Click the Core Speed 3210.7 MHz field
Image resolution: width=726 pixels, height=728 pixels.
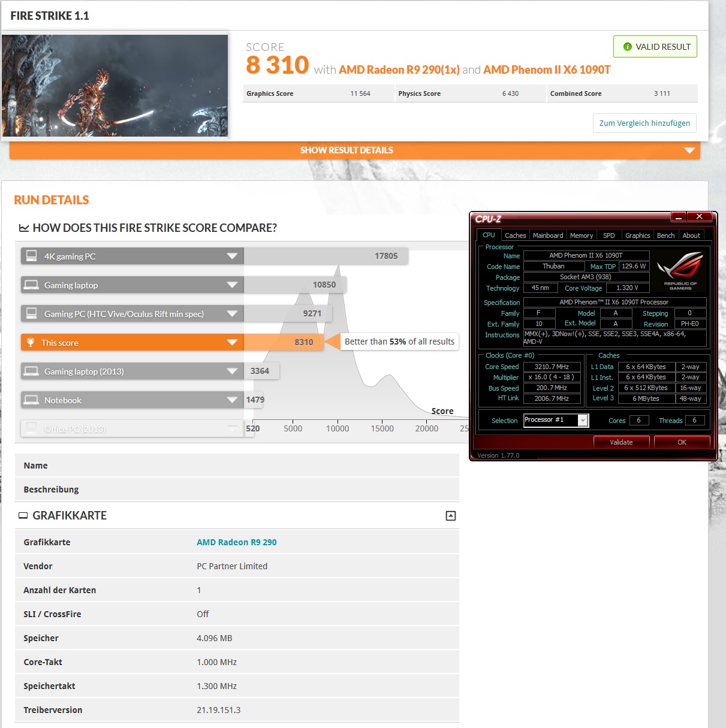(552, 367)
